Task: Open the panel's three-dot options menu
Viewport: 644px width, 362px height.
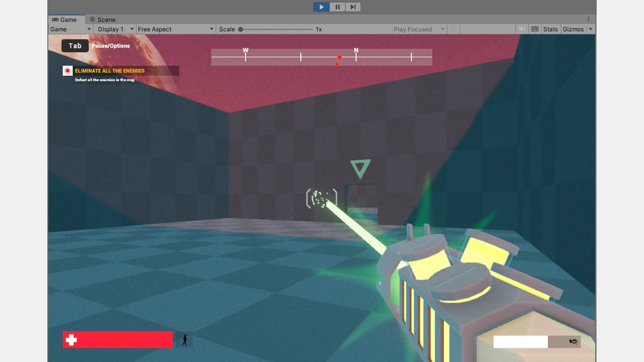Action: coord(588,19)
